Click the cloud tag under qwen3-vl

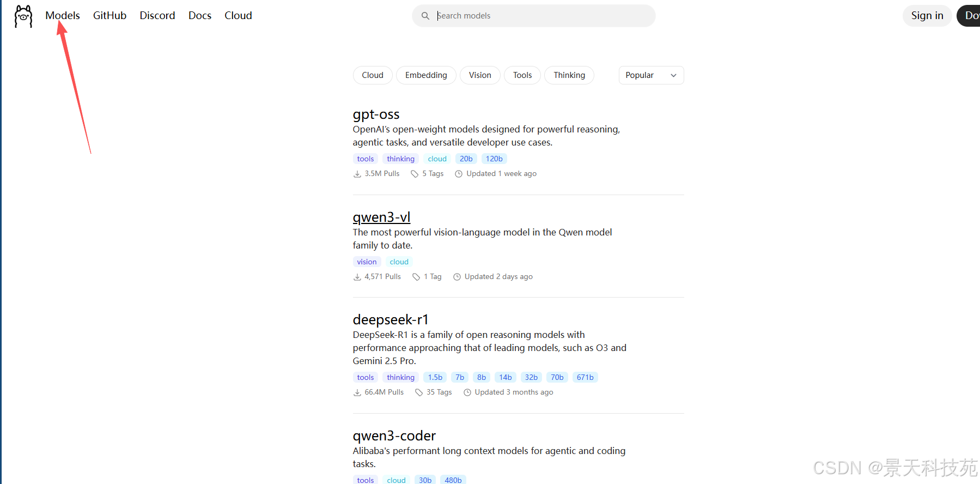pos(399,262)
